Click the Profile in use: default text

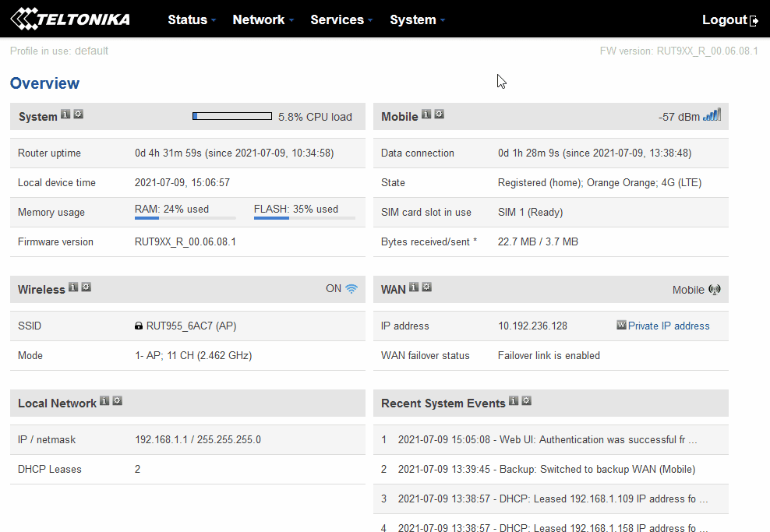coord(59,51)
